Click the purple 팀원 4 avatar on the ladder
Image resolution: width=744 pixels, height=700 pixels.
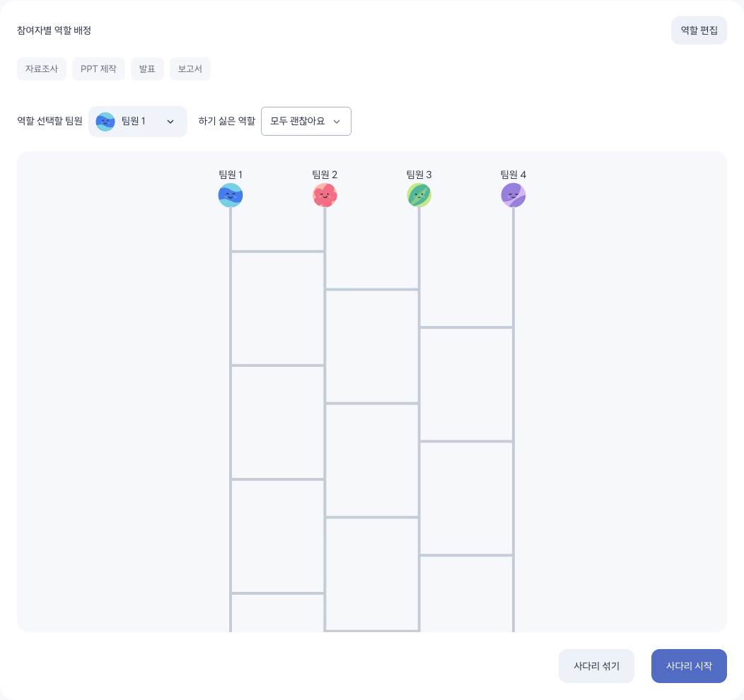513,195
